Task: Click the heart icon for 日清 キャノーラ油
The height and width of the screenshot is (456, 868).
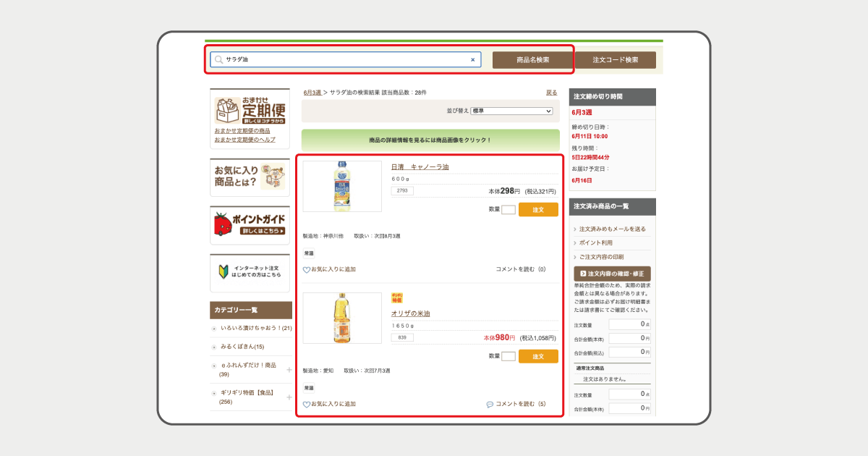Action: point(307,269)
